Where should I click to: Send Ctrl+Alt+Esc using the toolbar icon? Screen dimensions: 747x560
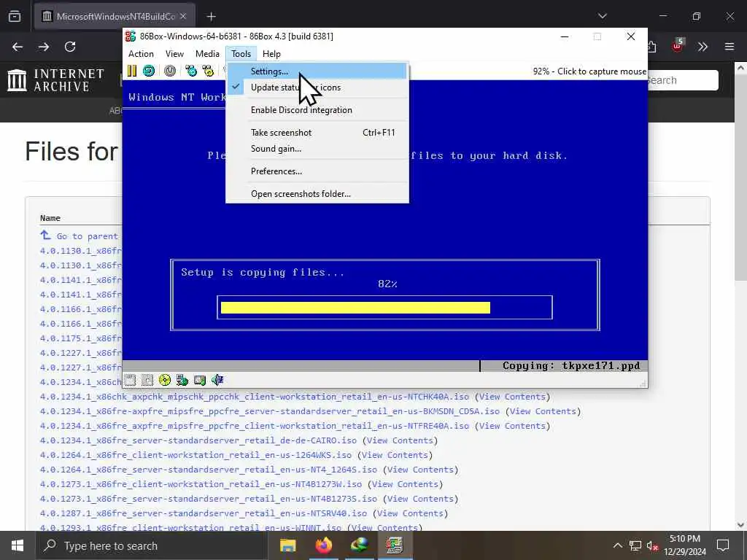(208, 71)
